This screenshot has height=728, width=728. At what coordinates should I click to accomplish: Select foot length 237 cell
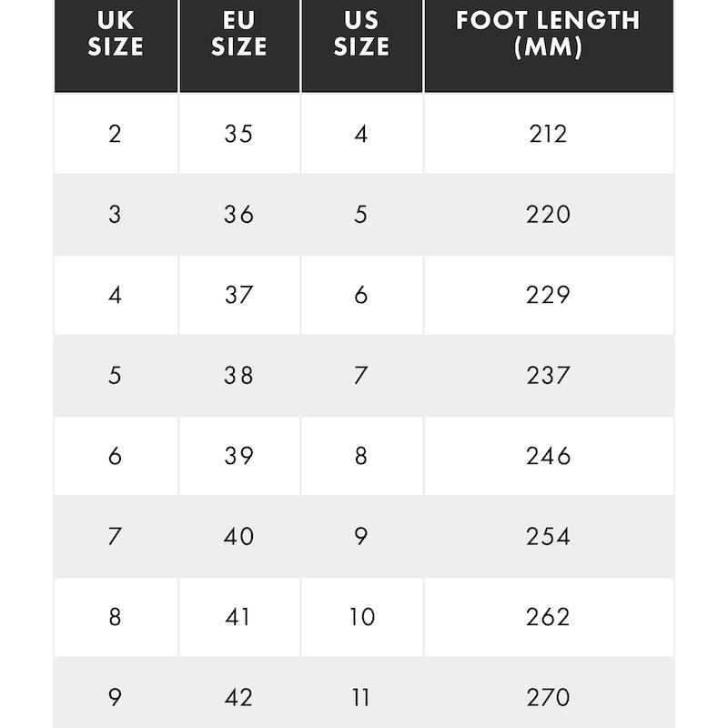[x=549, y=375]
